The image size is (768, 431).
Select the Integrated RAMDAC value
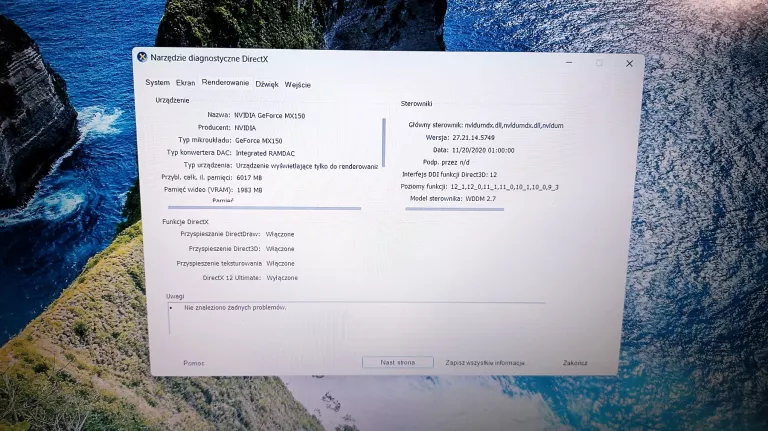tap(265, 153)
